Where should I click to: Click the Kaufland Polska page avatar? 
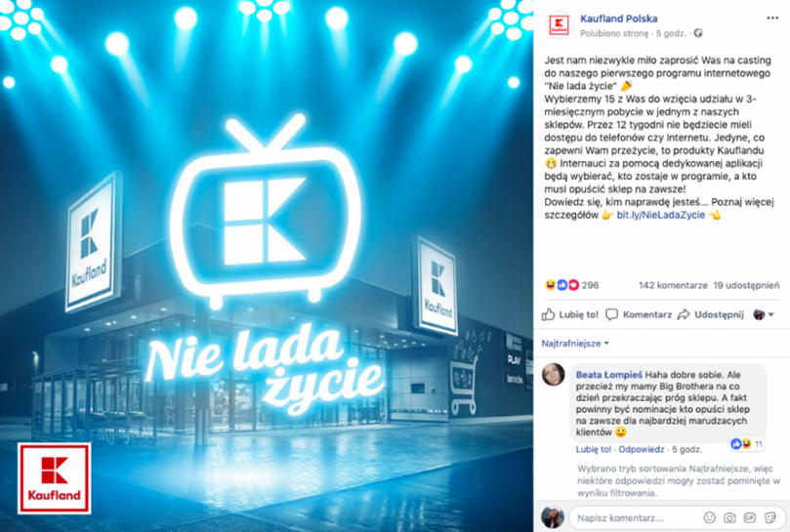pyautogui.click(x=559, y=24)
